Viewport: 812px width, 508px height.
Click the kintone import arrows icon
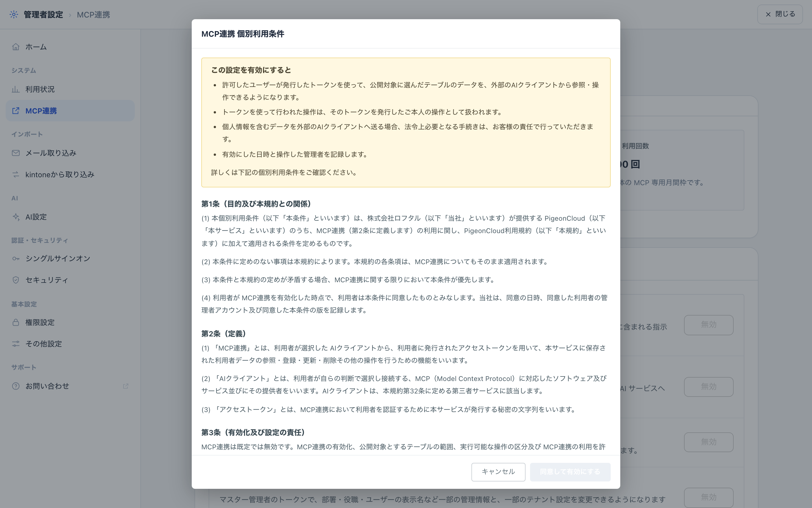click(x=16, y=174)
